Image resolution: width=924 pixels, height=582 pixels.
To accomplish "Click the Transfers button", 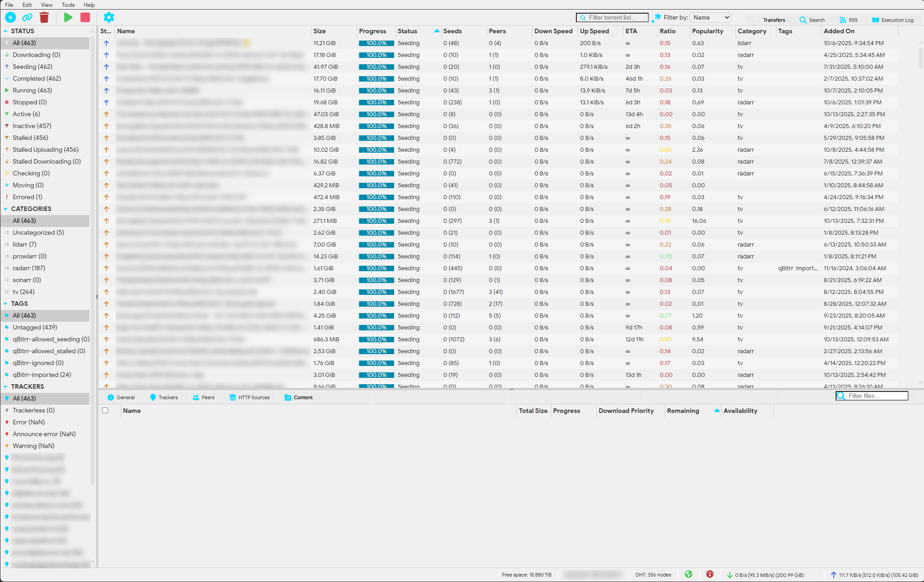I will point(774,20).
